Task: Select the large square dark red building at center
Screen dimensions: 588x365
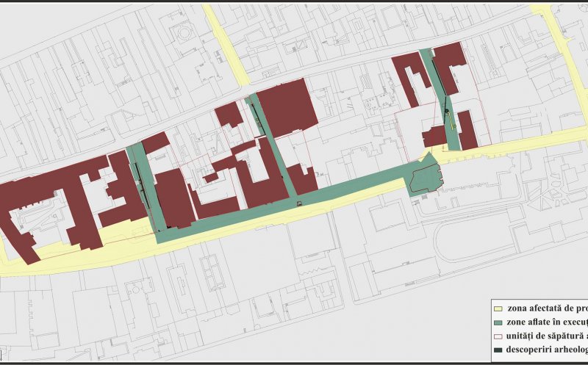Action: click(287, 106)
